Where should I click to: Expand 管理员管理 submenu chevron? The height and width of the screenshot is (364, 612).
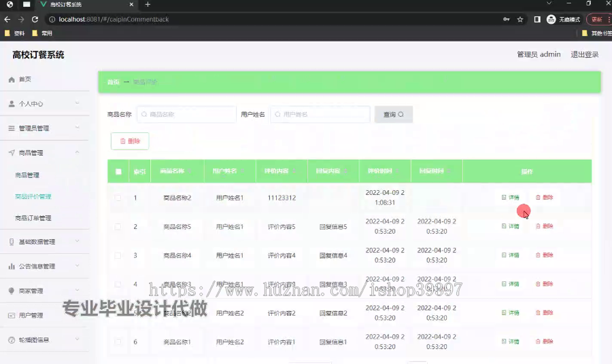tap(77, 128)
